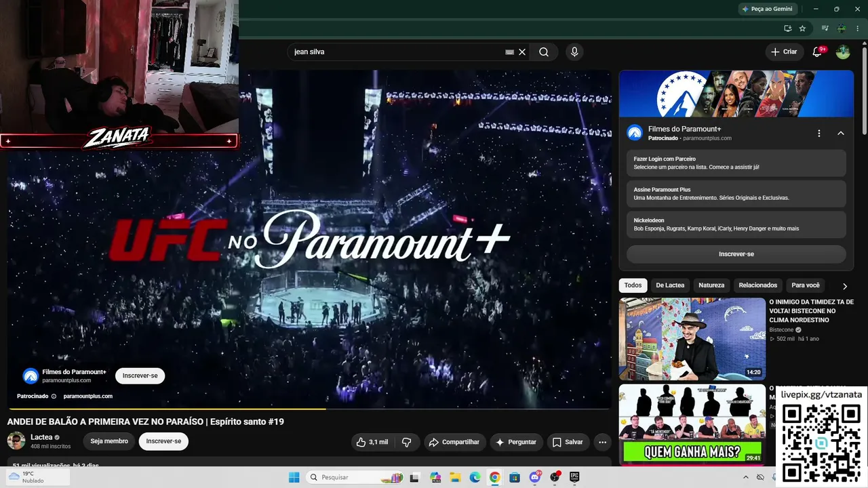Select the Para você filter chip
Image resolution: width=868 pixels, height=488 pixels.
[806, 285]
